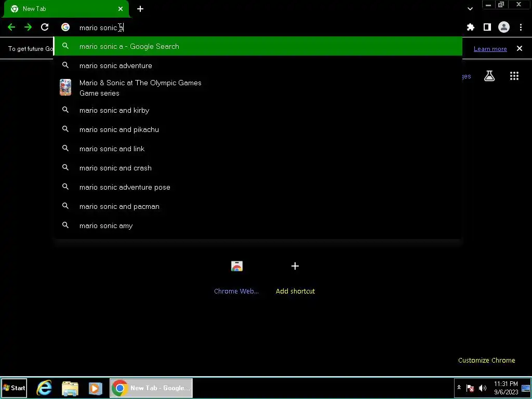Launch Internet Explorer from the taskbar
The height and width of the screenshot is (399, 532).
pyautogui.click(x=44, y=388)
